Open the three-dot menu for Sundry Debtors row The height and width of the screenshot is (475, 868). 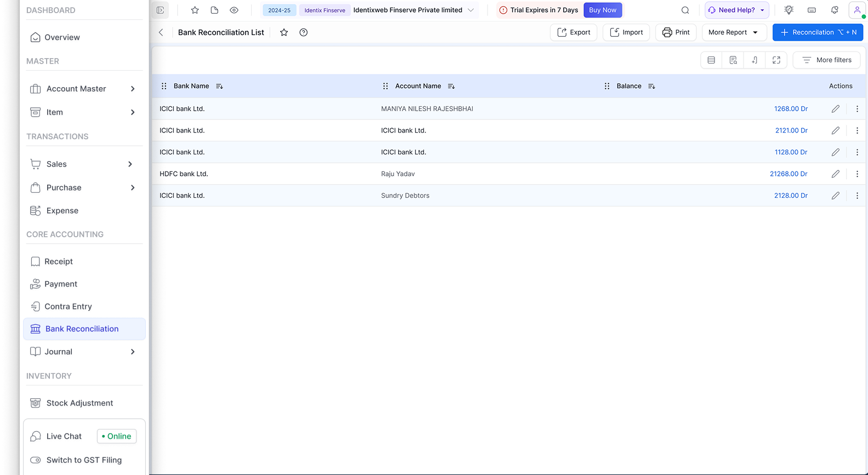(857, 196)
